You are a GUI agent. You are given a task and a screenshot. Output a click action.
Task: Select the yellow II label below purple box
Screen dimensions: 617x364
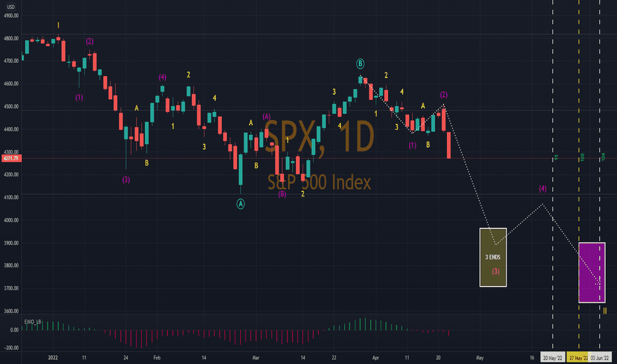tap(605, 311)
